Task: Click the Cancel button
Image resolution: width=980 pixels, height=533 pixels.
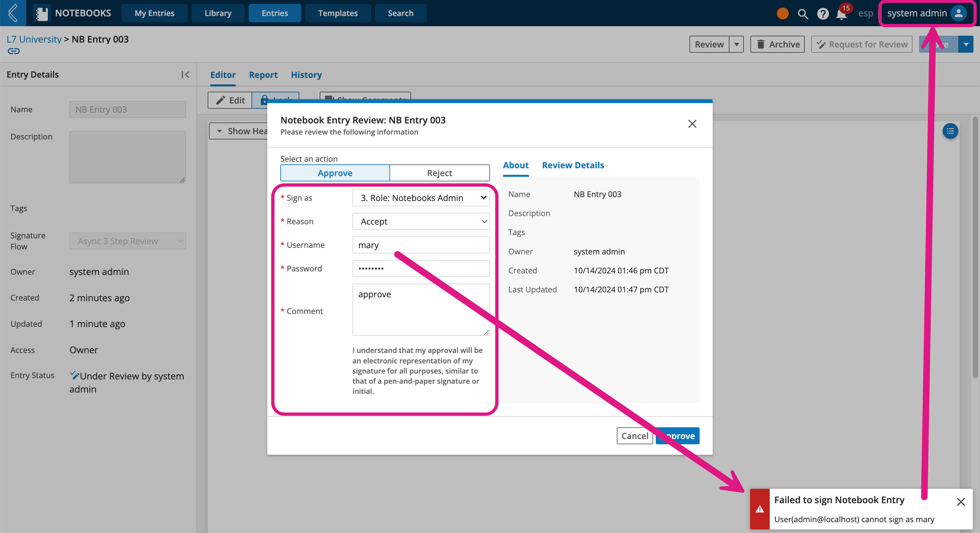Action: 634,435
